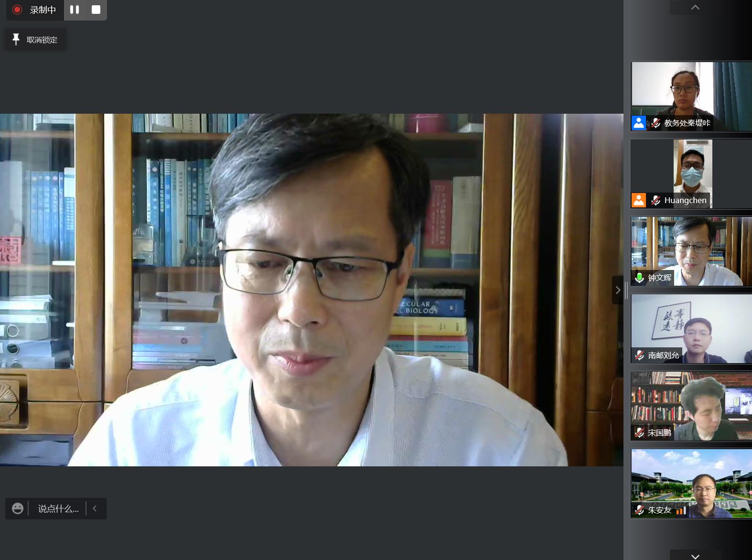
Task: Collapse the participant video sidebar
Action: click(x=617, y=290)
